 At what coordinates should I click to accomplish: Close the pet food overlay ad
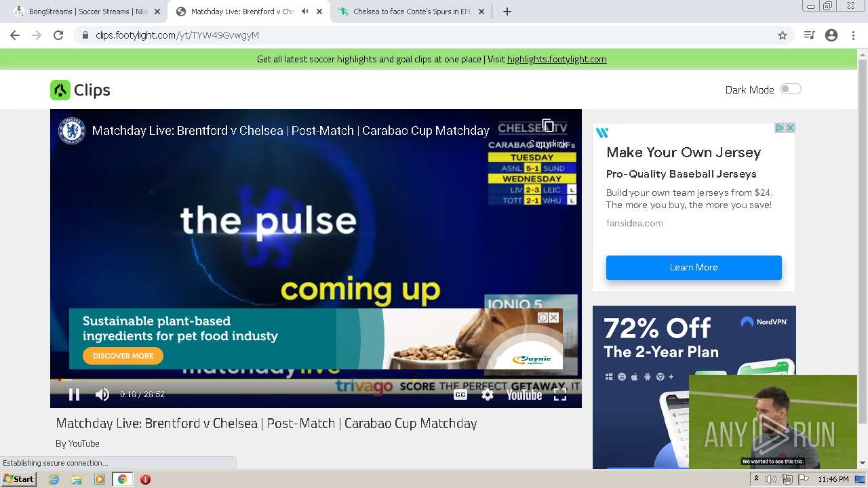pos(554,317)
